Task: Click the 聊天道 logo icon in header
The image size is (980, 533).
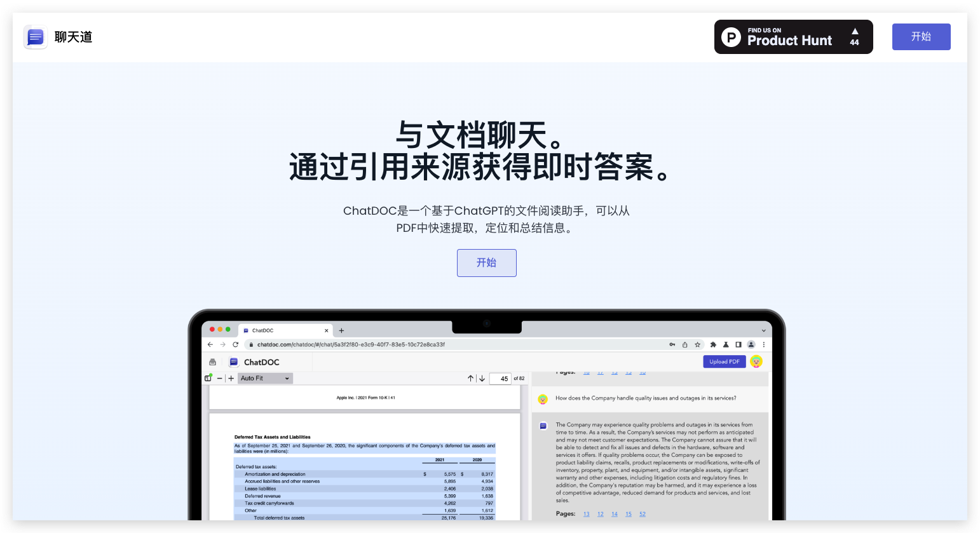Action: point(36,37)
